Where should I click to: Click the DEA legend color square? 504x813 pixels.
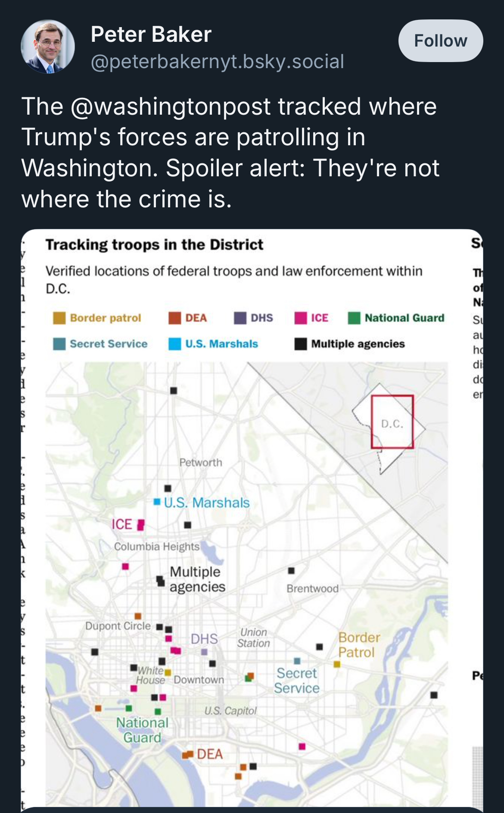174,318
